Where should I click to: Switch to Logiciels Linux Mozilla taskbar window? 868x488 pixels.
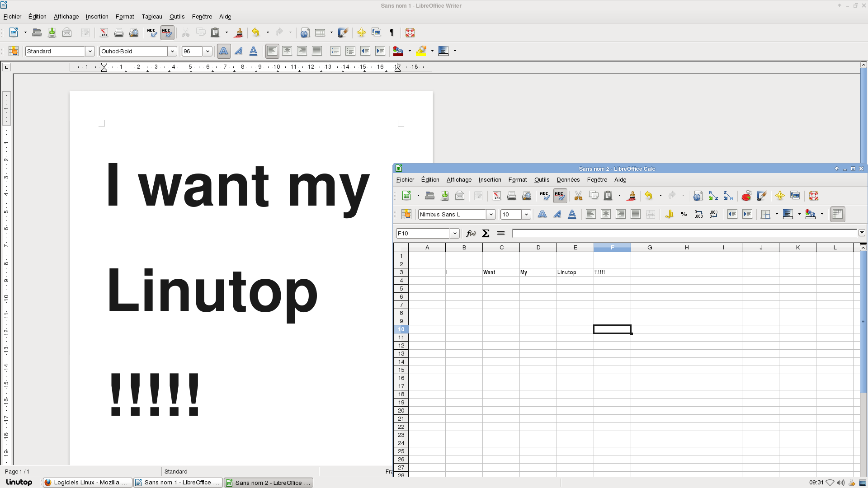[88, 483]
